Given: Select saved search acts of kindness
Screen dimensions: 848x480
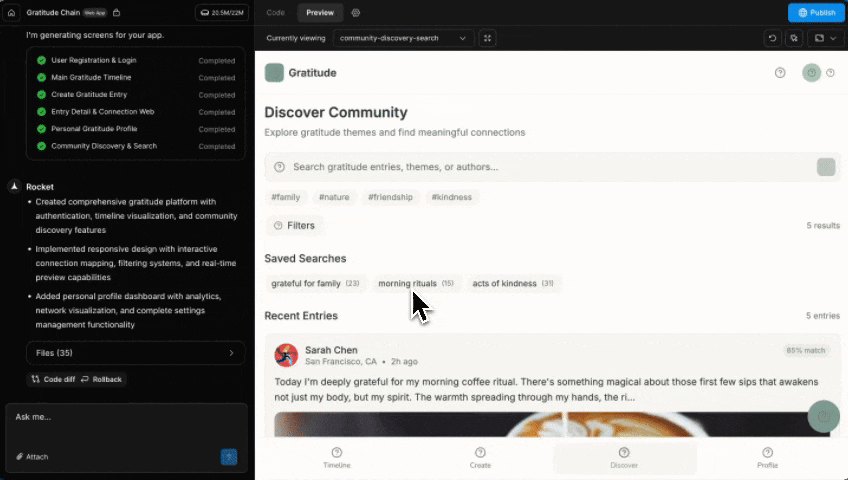Looking at the screenshot, I should (513, 283).
